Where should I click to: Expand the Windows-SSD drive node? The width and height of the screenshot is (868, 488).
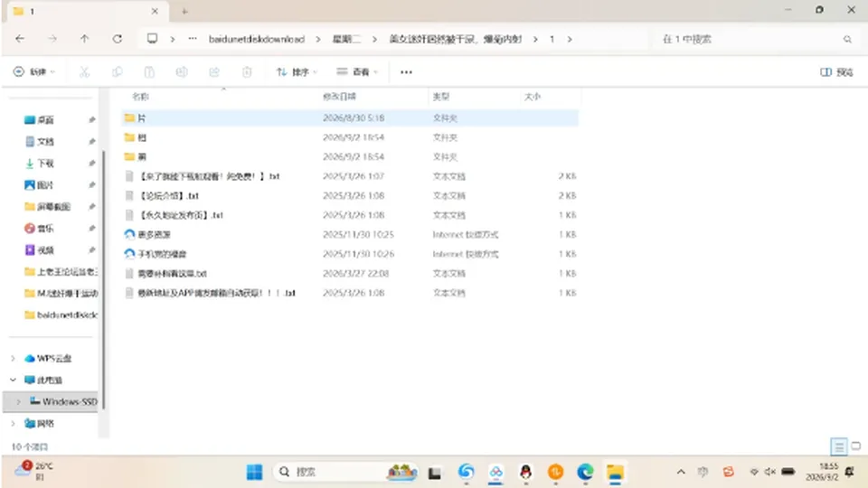point(18,401)
